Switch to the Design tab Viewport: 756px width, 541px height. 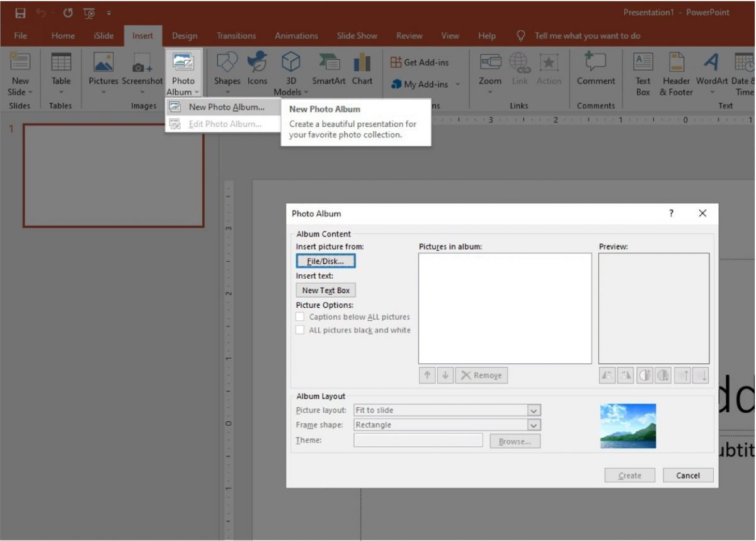coord(185,35)
